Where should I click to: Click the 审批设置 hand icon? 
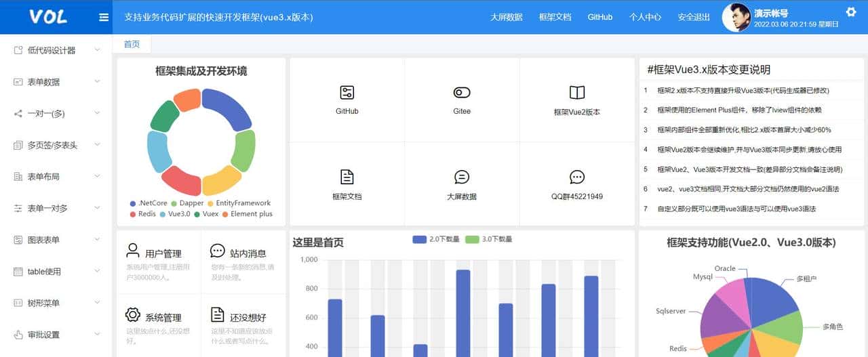18,335
